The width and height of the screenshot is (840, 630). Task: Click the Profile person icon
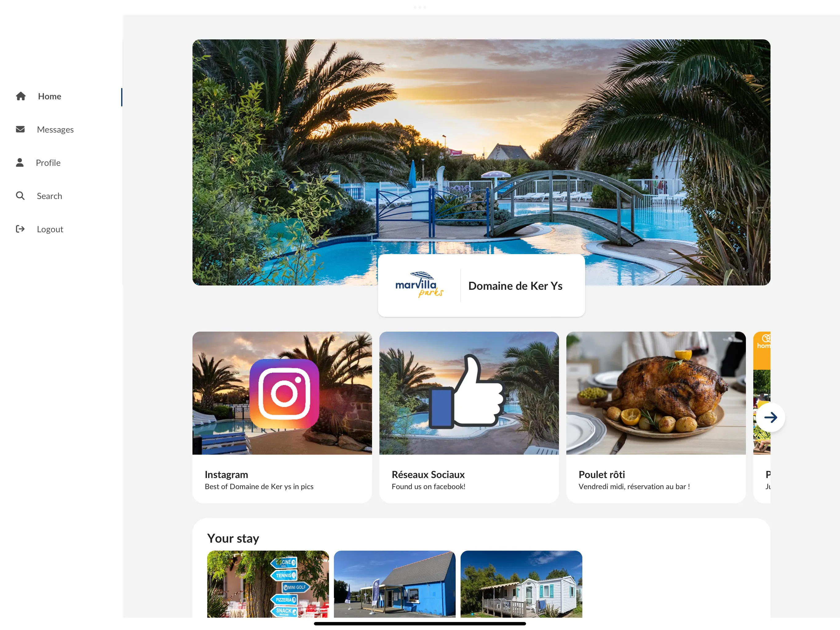pos(20,162)
